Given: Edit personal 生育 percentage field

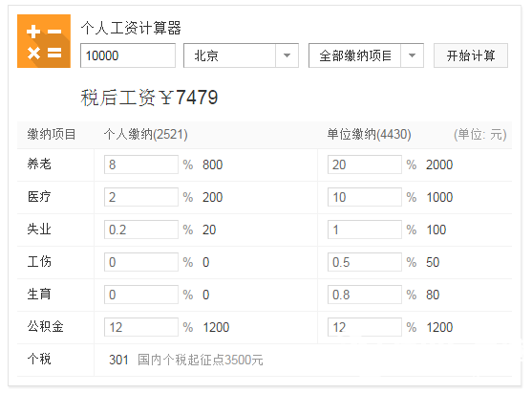Looking at the screenshot, I should tap(141, 295).
